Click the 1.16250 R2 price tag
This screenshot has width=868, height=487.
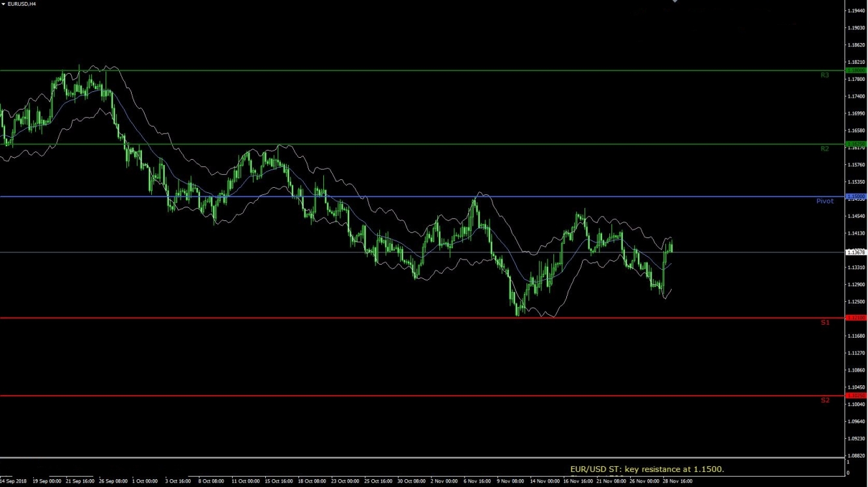[x=856, y=144]
